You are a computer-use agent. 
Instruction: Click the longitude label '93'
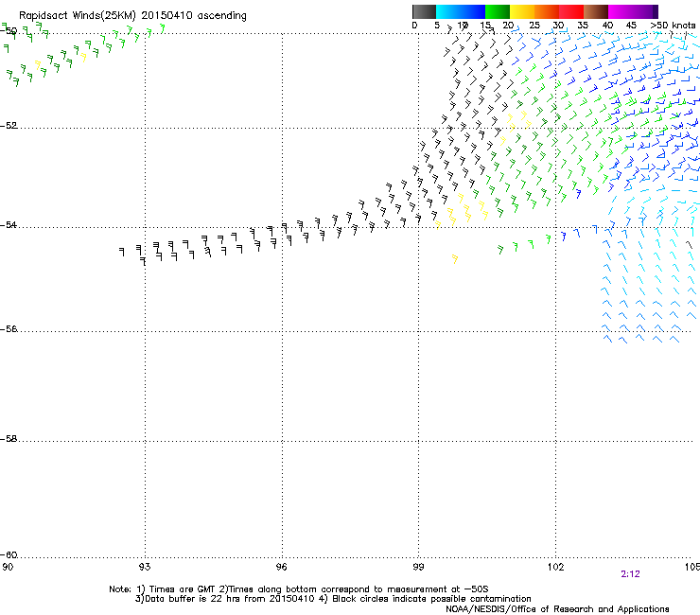[x=144, y=567]
